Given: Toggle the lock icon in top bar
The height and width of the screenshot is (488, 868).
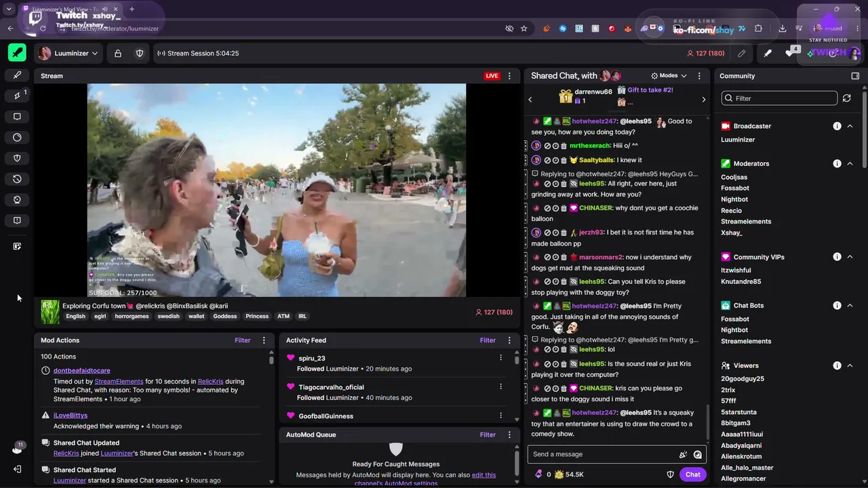Looking at the screenshot, I should (x=118, y=54).
